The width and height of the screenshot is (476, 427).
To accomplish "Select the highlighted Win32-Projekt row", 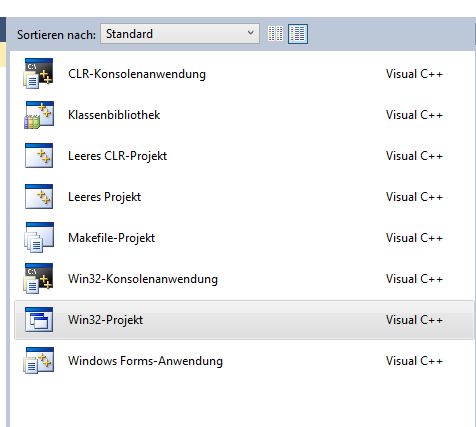I will pos(244,320).
